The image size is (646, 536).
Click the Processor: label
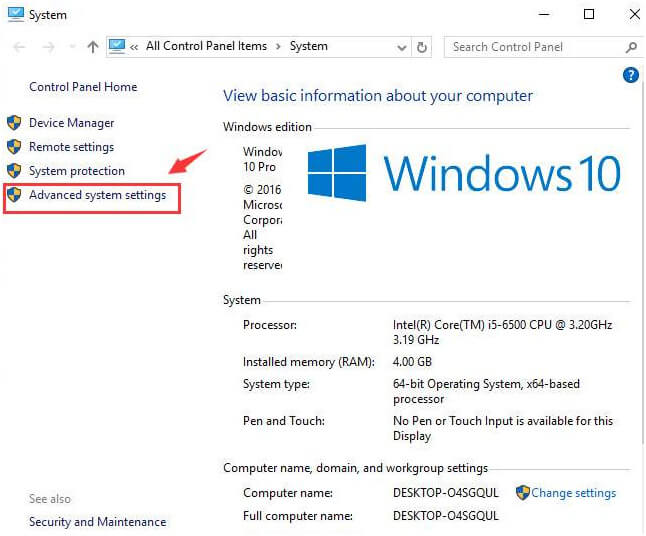pyautogui.click(x=270, y=325)
